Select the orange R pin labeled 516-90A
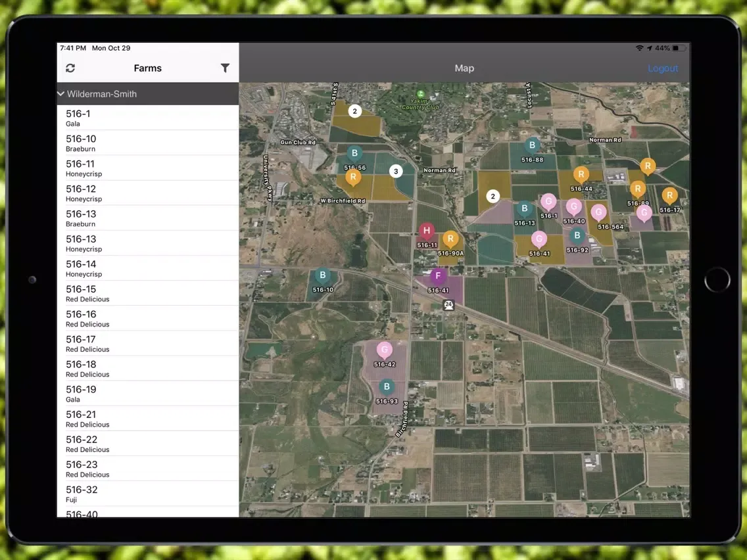Screen dimensions: 747x560 coord(450,239)
